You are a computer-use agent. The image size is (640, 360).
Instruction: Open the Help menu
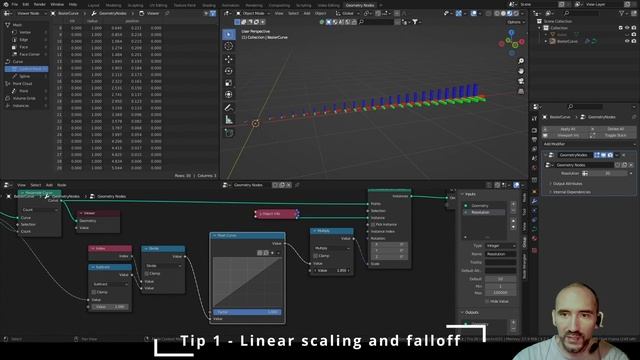(73, 4)
